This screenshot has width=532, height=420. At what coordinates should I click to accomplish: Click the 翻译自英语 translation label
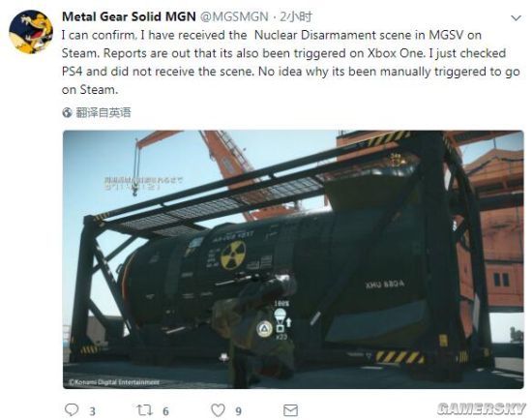point(103,112)
